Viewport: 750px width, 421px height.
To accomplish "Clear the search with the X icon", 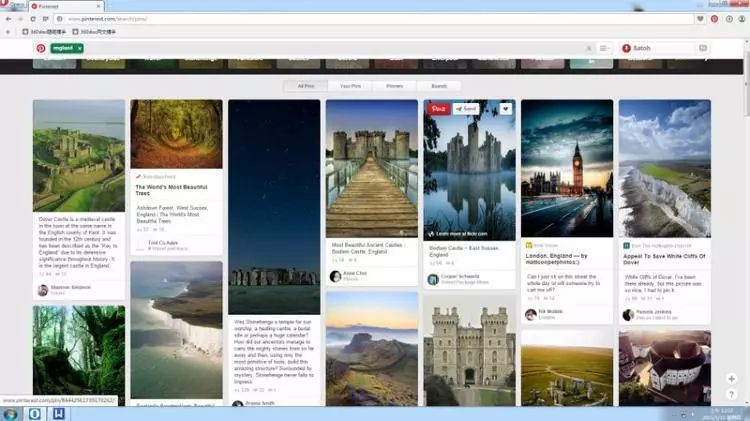I will [x=587, y=48].
